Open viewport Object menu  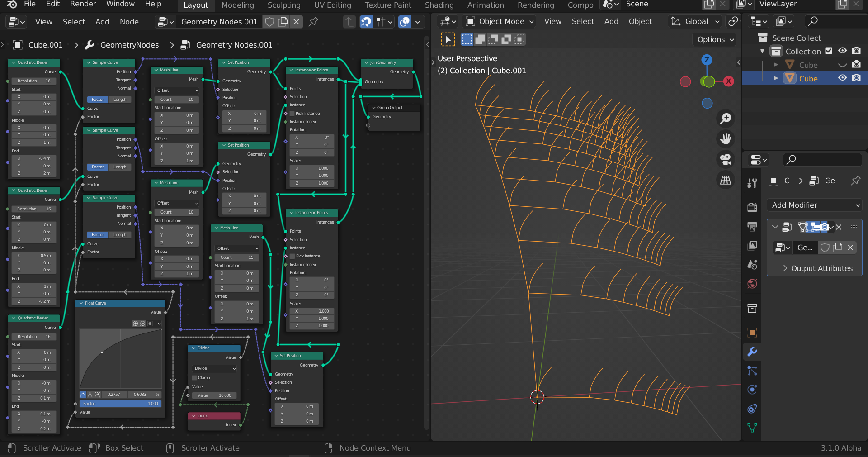tap(640, 21)
